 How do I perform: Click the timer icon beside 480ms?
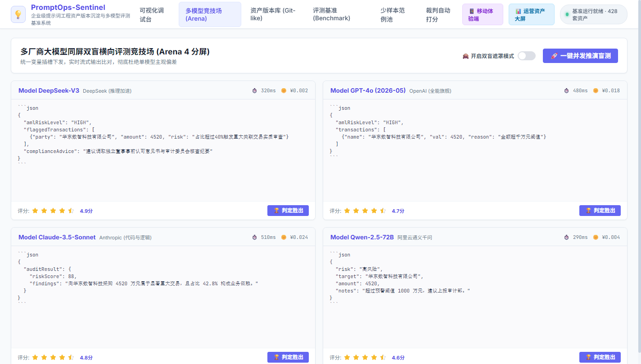pyautogui.click(x=567, y=90)
